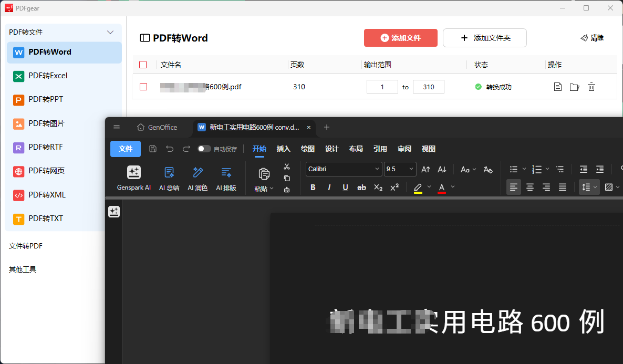Check the select-all checkbox beside 文件名
This screenshot has height=364, width=623.
click(x=143, y=65)
